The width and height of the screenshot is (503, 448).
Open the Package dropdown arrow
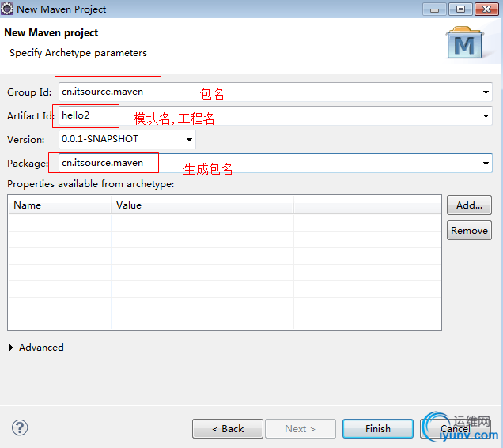pyautogui.click(x=486, y=164)
